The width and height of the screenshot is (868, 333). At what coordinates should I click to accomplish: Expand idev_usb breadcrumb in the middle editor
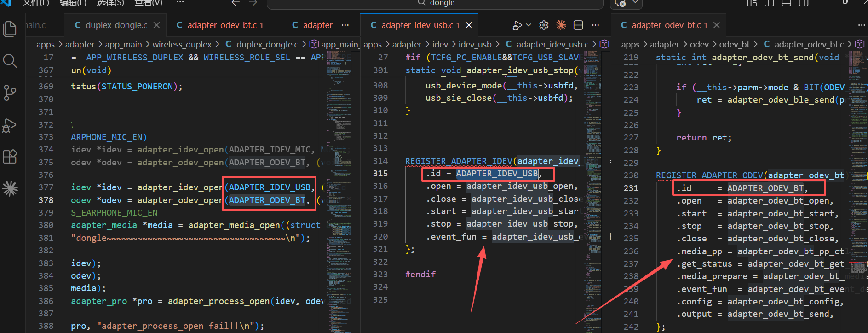[475, 45]
